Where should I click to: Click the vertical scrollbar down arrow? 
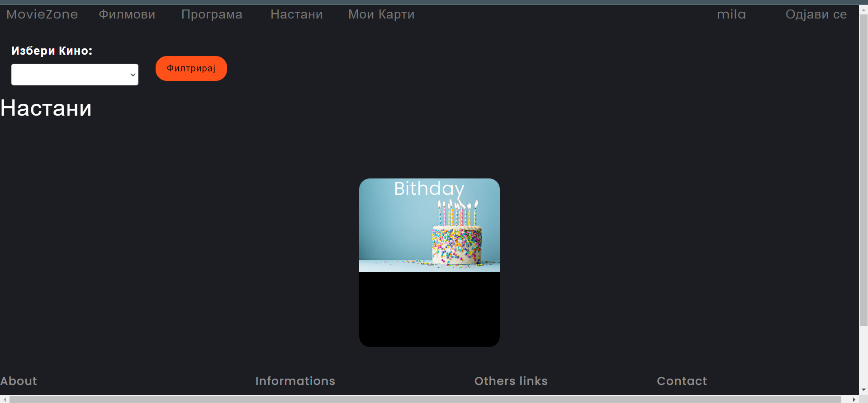click(x=863, y=390)
